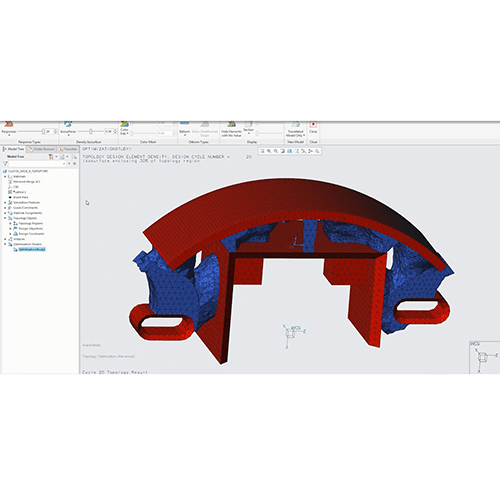Adjust the Responses slider handle
The image size is (500, 491).
point(43,131)
